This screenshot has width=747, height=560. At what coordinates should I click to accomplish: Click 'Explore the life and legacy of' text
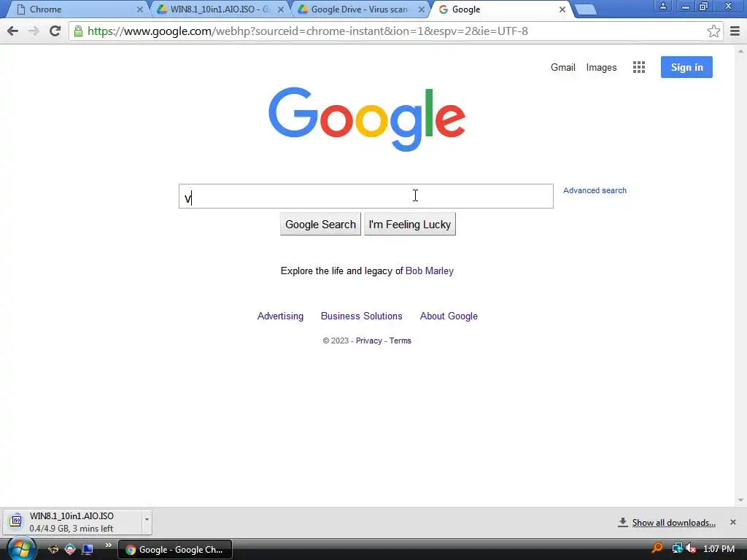tap(342, 271)
